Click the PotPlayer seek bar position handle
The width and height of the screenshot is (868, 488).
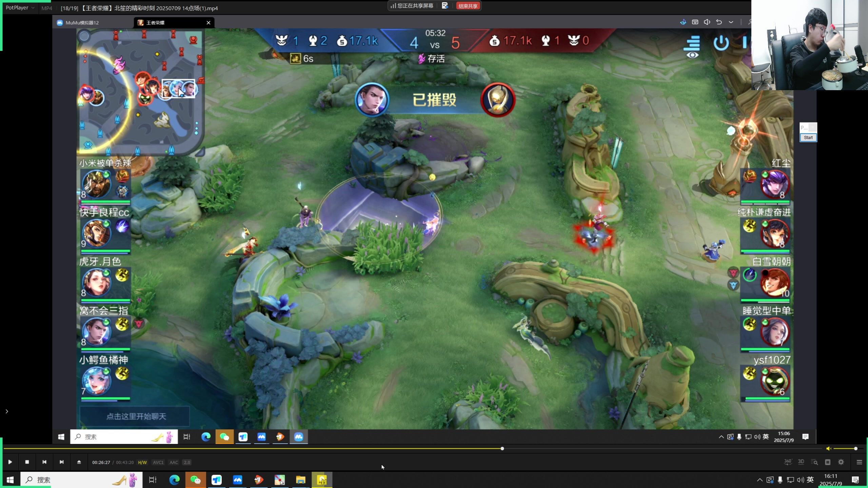[502, 448]
